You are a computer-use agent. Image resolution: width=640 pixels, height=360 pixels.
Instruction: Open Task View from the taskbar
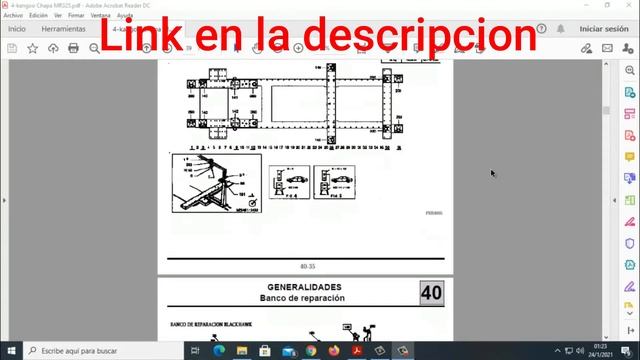[x=195, y=351]
